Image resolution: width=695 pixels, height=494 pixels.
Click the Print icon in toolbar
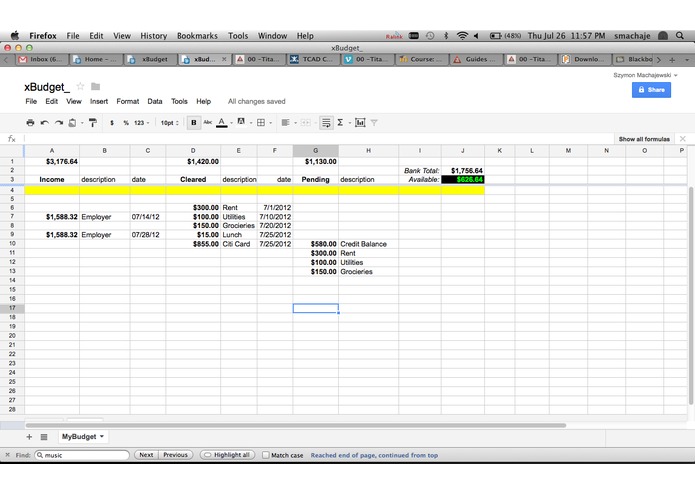click(30, 123)
